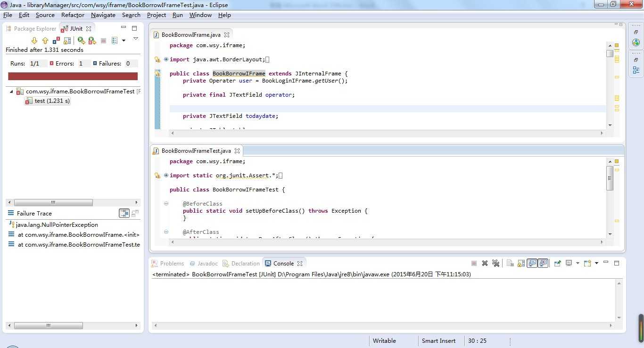Viewport: 644px width, 348px height.
Task: Expand folded imports in BookBorrowIFrameTest.java
Action: pos(166,175)
